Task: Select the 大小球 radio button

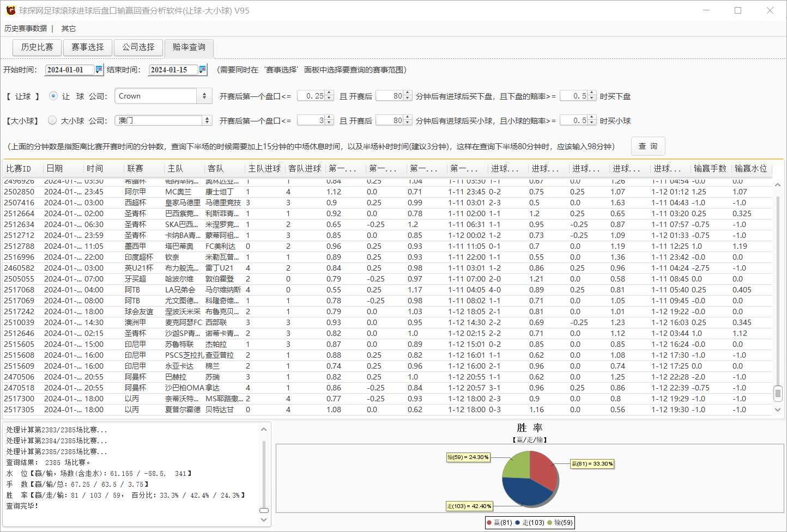Action: (52, 120)
